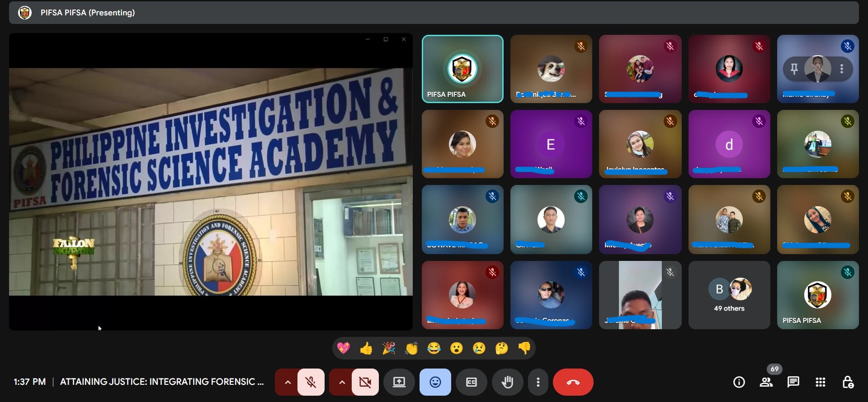The height and width of the screenshot is (402, 868).
Task: Turn on the camera
Action: click(x=365, y=382)
